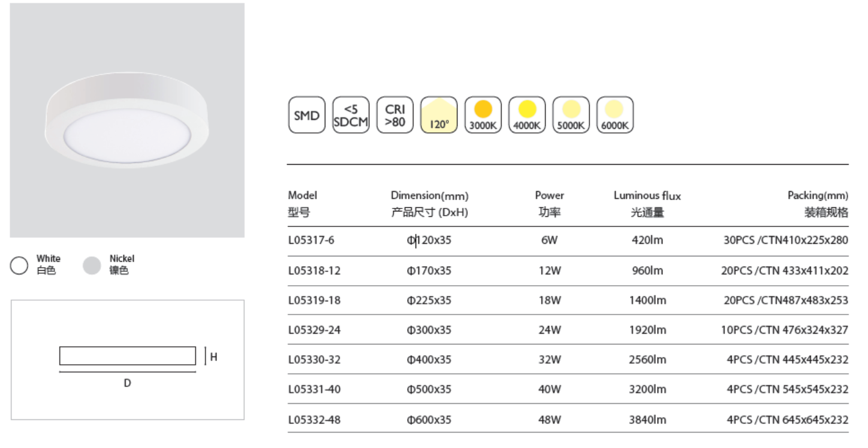Choose the White finish swatch
Viewport: 868px width, 448px height.
[19, 265]
